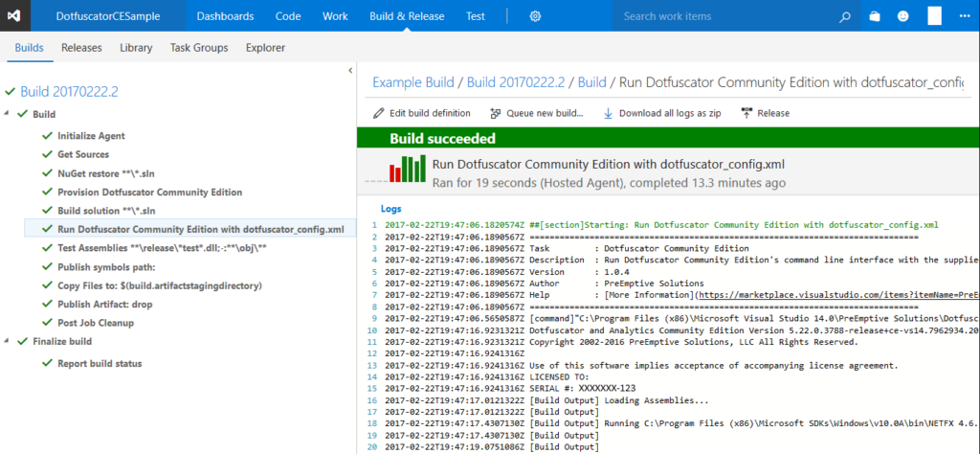The height and width of the screenshot is (454, 980).
Task: Click Download all logs as zip
Action: point(670,113)
